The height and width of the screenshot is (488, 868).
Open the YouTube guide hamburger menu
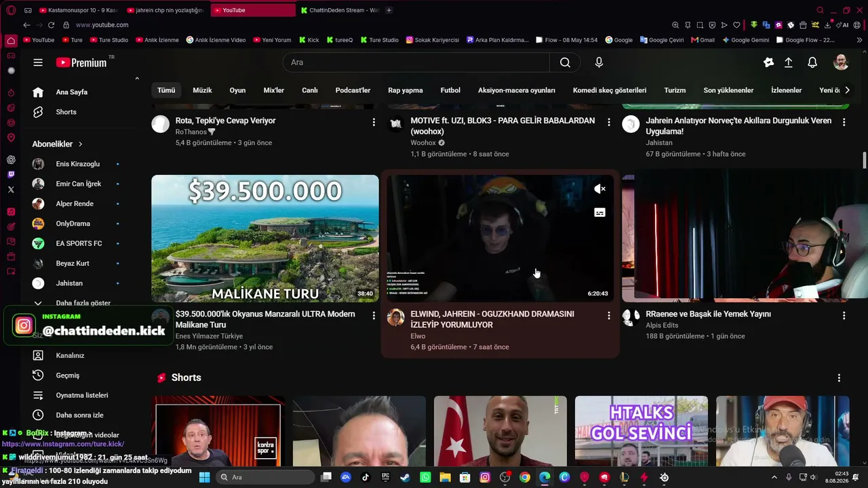tap(38, 62)
